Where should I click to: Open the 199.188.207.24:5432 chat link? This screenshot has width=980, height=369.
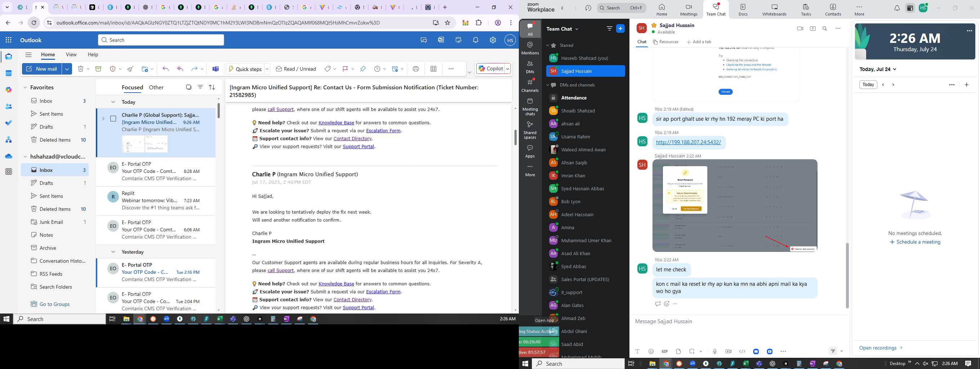tap(689, 142)
